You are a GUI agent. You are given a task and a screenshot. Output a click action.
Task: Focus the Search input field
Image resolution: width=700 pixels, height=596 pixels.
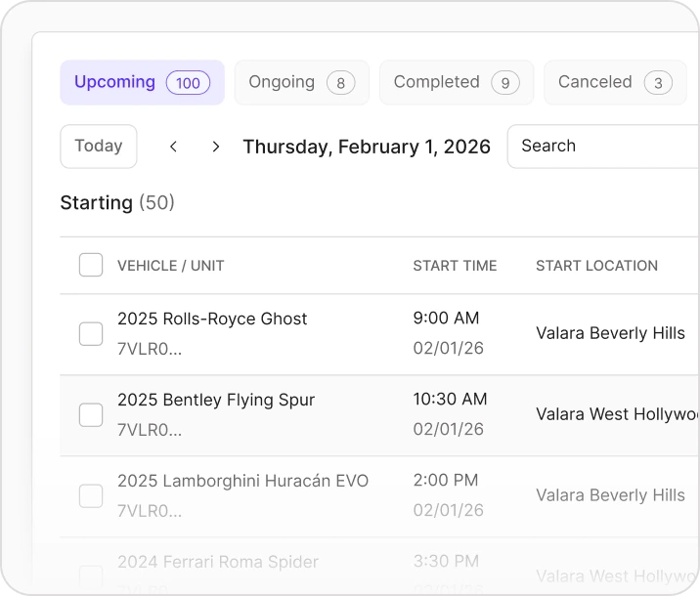click(603, 147)
